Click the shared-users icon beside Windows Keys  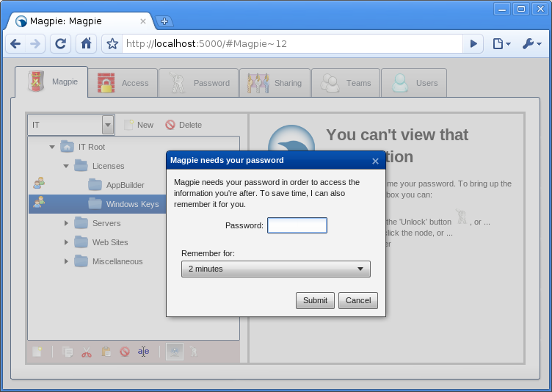(39, 202)
